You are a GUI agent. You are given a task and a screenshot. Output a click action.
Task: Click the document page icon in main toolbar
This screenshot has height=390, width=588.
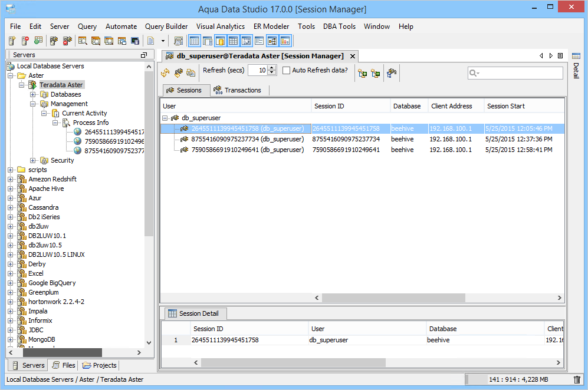coord(151,41)
